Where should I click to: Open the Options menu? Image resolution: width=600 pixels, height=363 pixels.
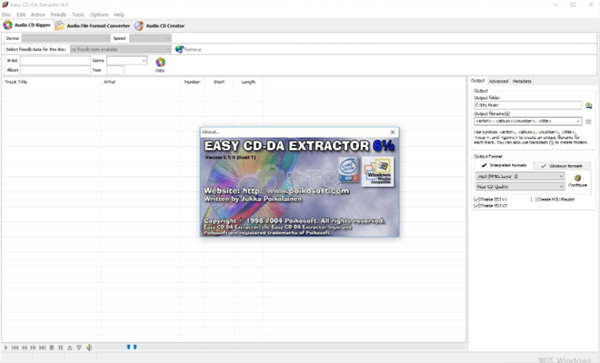[99, 15]
